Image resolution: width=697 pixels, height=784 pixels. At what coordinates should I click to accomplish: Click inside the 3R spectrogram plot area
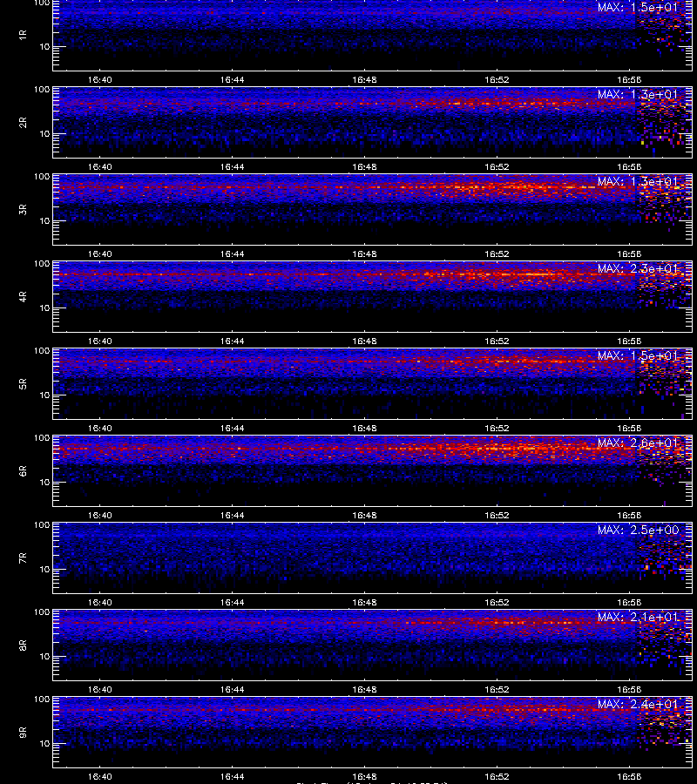click(372, 209)
